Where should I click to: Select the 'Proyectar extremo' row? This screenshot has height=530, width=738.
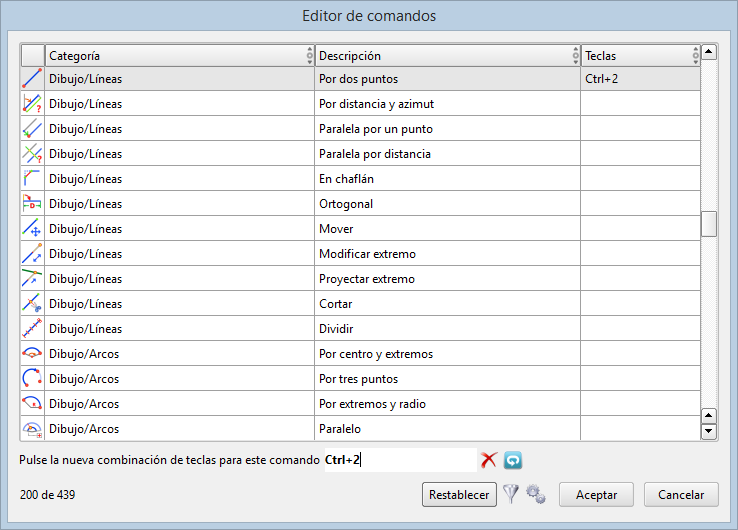361,278
